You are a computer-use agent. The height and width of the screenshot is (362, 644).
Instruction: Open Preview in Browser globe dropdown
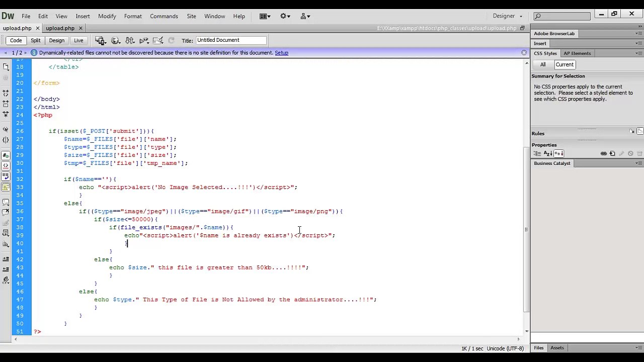[x=115, y=40]
